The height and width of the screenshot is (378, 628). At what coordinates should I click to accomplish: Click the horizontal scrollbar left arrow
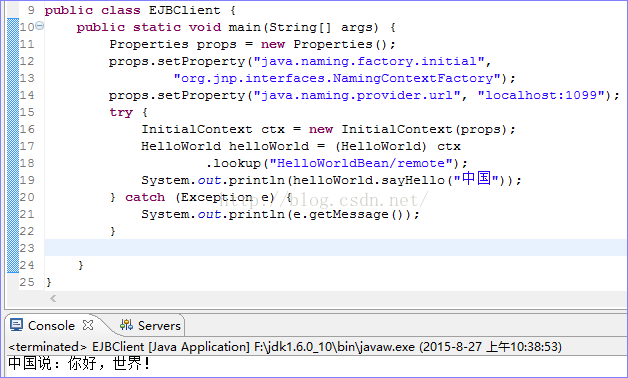pyautogui.click(x=53, y=298)
